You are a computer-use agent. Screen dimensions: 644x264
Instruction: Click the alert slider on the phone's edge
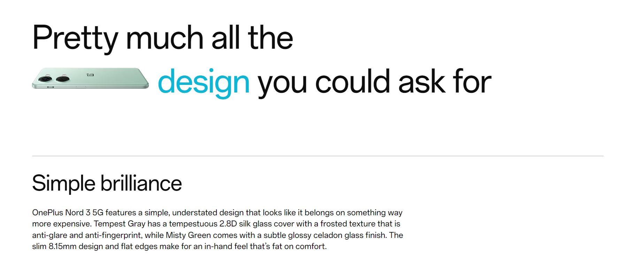tap(51, 87)
